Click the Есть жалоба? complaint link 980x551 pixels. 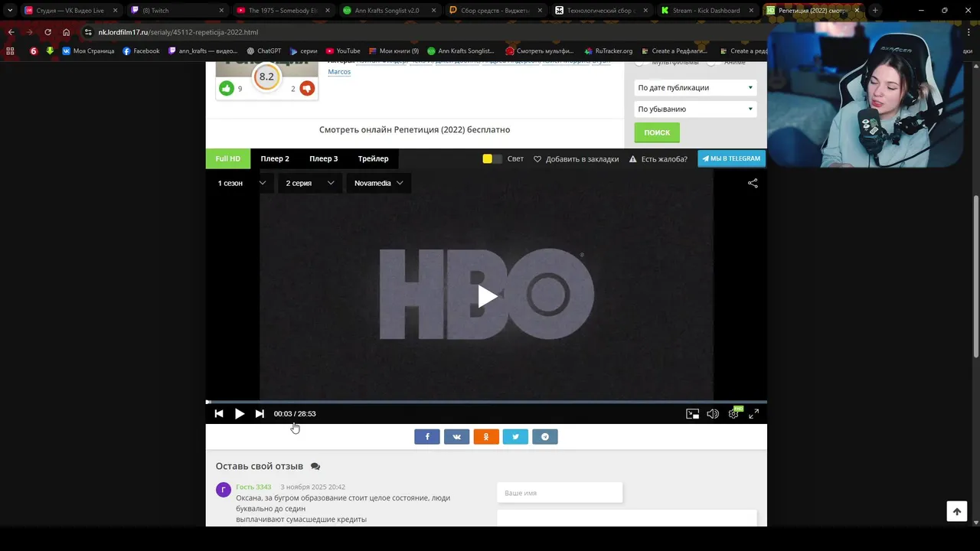click(x=658, y=158)
